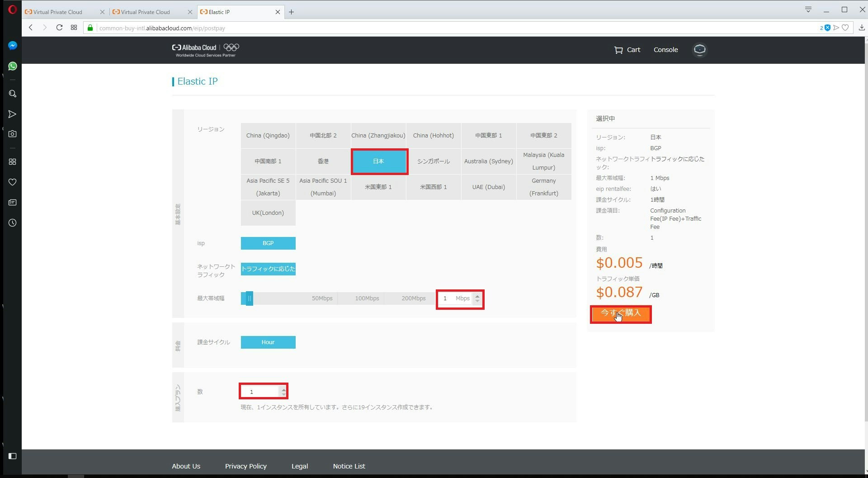The width and height of the screenshot is (868, 478).
Task: Reload the current page
Action: click(59, 28)
